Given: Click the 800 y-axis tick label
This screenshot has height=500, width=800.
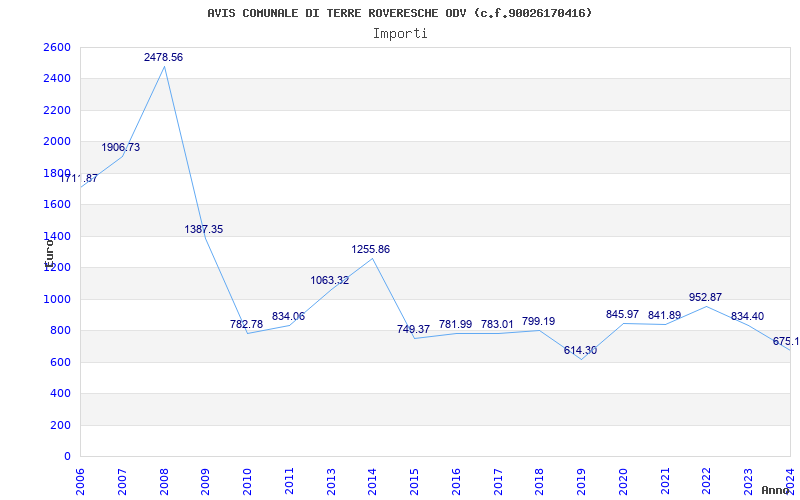Looking at the screenshot, I should 60,331.
